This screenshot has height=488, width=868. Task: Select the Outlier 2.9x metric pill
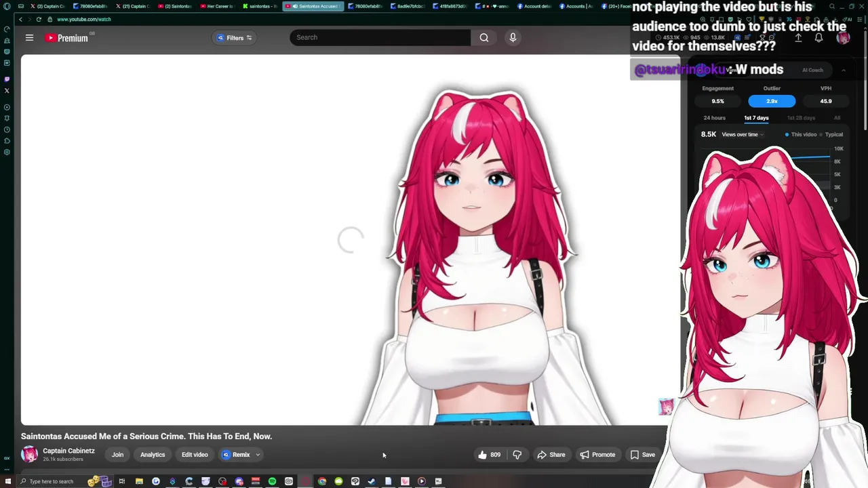pyautogui.click(x=772, y=101)
